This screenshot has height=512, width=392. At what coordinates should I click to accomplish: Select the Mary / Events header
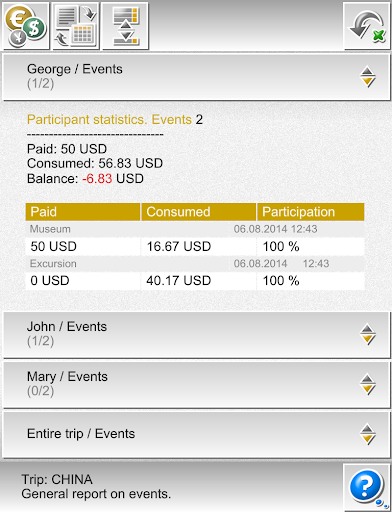coord(196,384)
